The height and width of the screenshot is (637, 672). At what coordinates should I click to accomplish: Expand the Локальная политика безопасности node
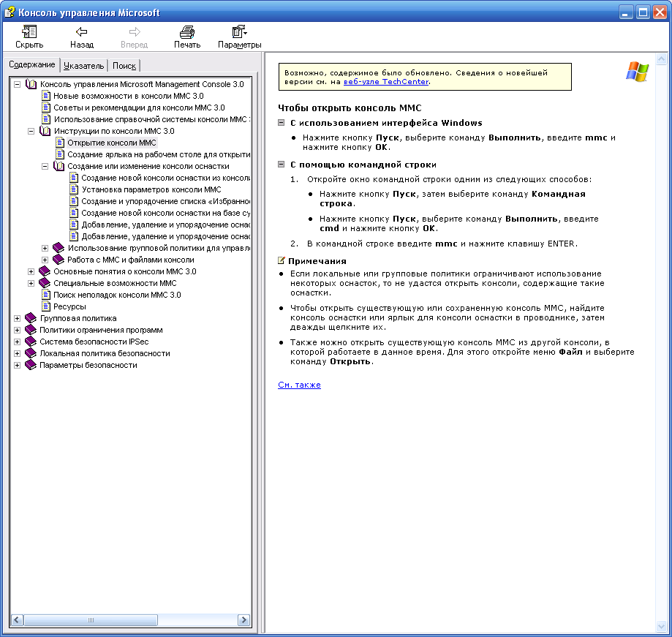pos(17,354)
